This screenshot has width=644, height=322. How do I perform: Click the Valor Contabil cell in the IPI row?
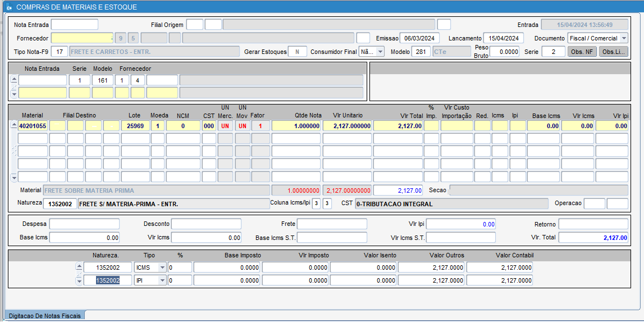pyautogui.click(x=500, y=280)
